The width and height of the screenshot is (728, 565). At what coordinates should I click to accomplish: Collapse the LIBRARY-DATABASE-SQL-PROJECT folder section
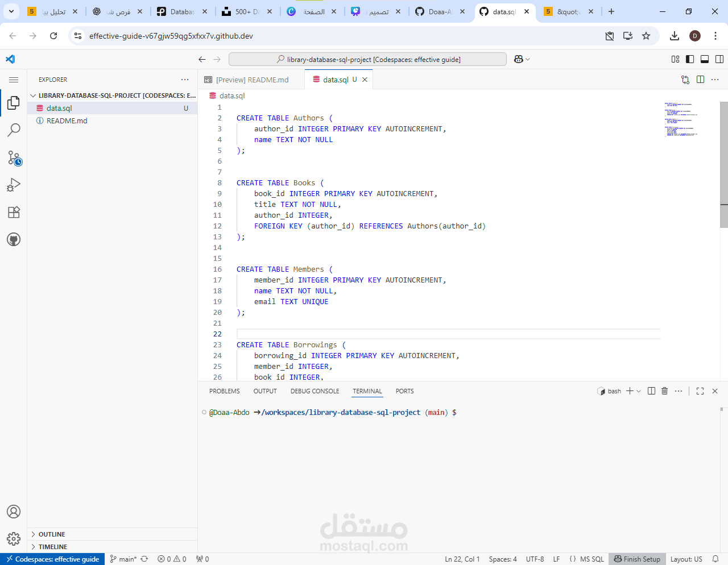click(x=113, y=95)
